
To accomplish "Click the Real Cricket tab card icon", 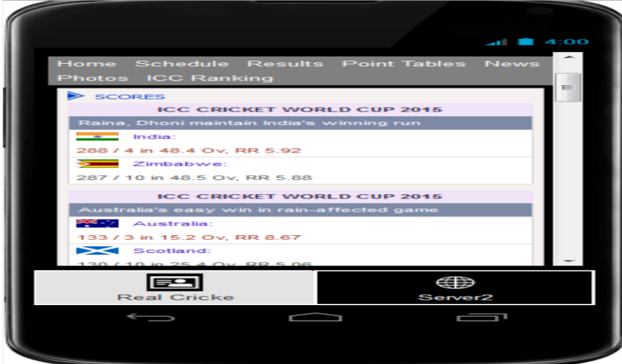I will 174,283.
